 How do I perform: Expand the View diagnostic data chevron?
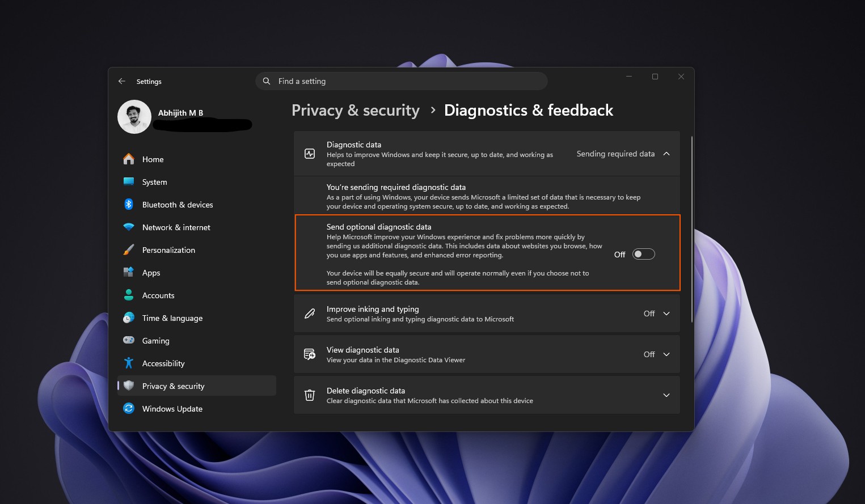[x=666, y=354]
